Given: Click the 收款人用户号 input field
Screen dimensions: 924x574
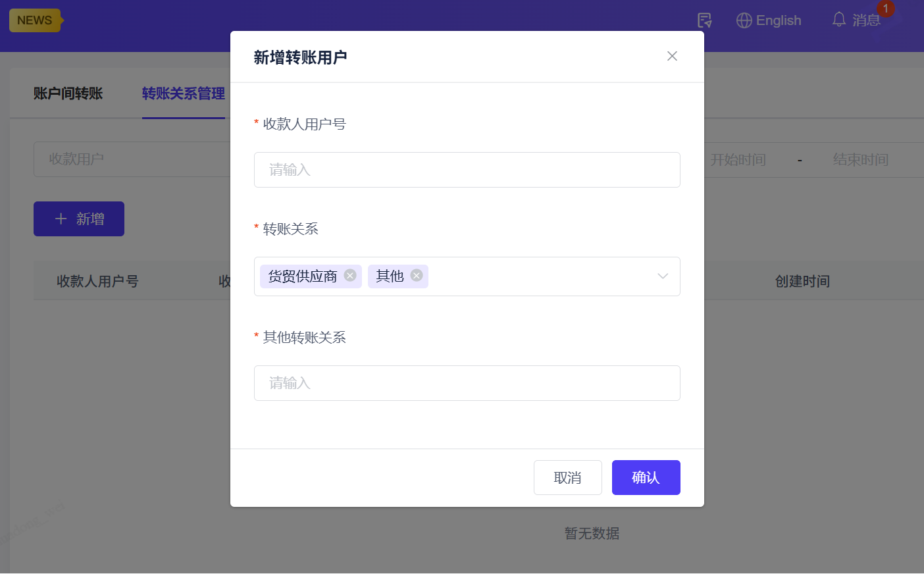Looking at the screenshot, I should [x=467, y=170].
